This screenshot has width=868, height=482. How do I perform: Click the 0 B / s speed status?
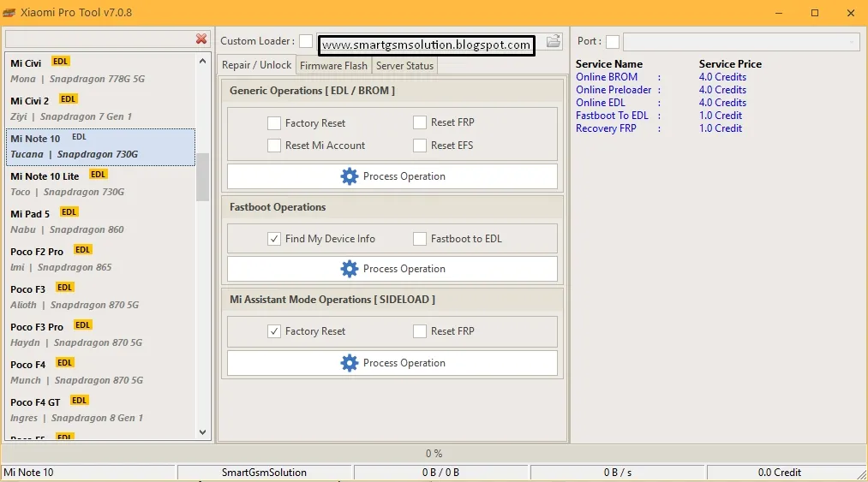point(618,473)
